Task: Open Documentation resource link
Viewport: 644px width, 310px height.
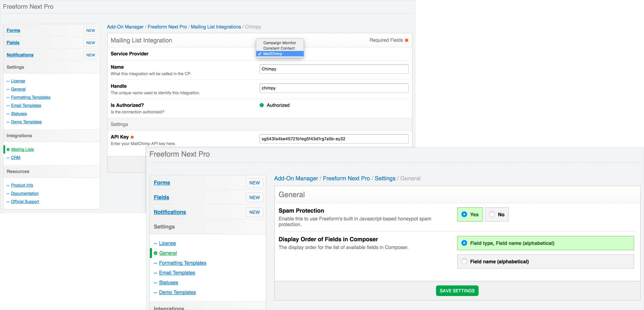Action: 25,194
